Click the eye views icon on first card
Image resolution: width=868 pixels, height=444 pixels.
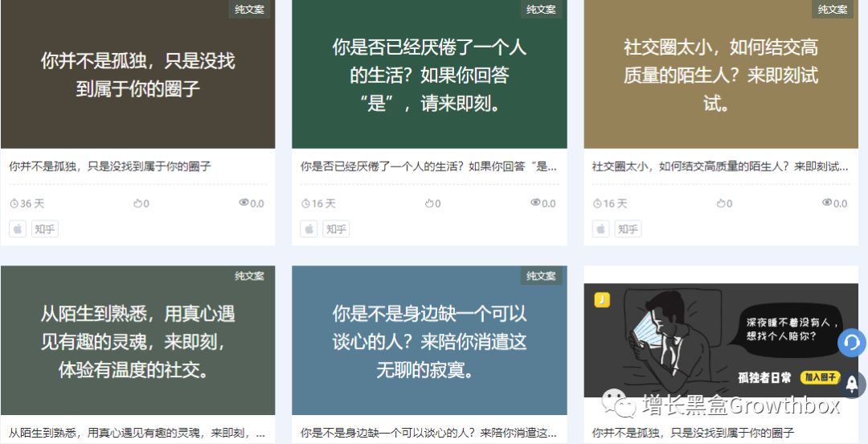244,203
